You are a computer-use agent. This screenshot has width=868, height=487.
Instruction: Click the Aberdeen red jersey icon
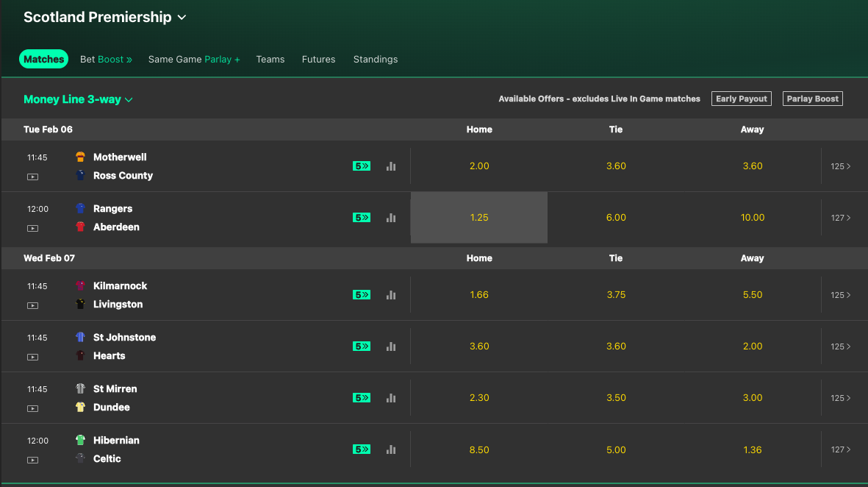click(80, 227)
